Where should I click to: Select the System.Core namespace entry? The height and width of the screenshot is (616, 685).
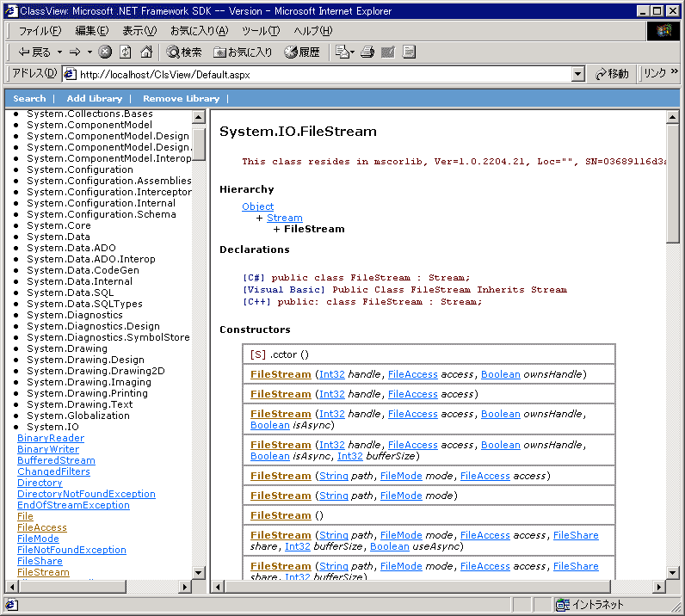pos(59,226)
